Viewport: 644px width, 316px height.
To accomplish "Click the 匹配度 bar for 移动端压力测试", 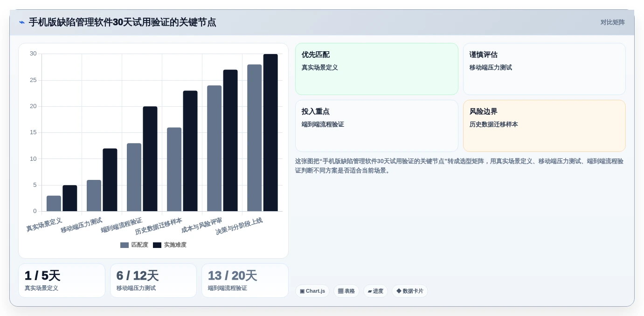I will coord(94,196).
